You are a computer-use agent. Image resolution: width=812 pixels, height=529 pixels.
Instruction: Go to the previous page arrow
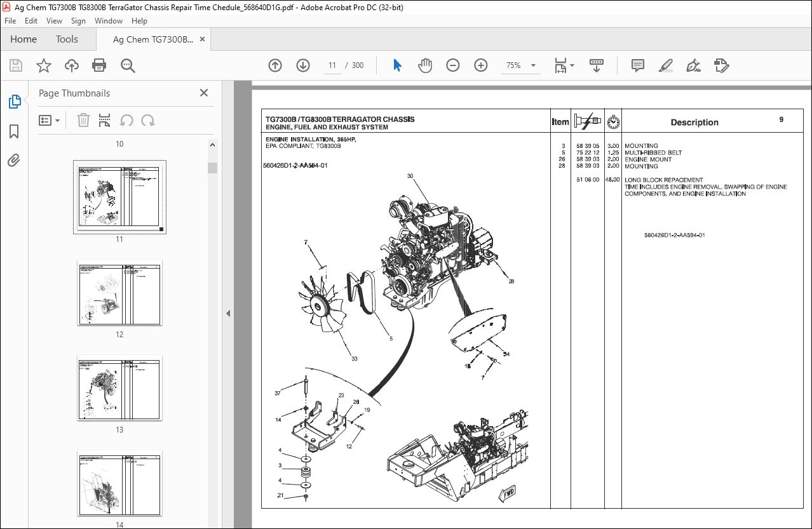(x=275, y=65)
